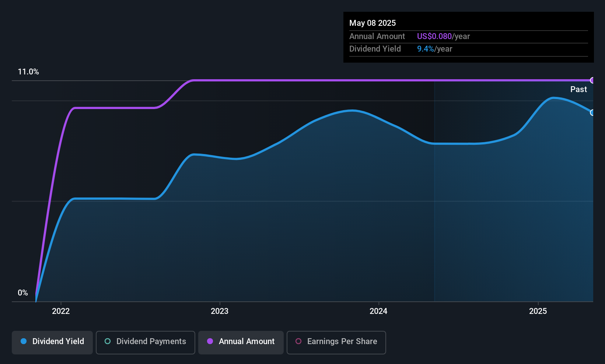Click the purple Annual Amount end marker
The height and width of the screenshot is (364, 605).
pyautogui.click(x=592, y=80)
